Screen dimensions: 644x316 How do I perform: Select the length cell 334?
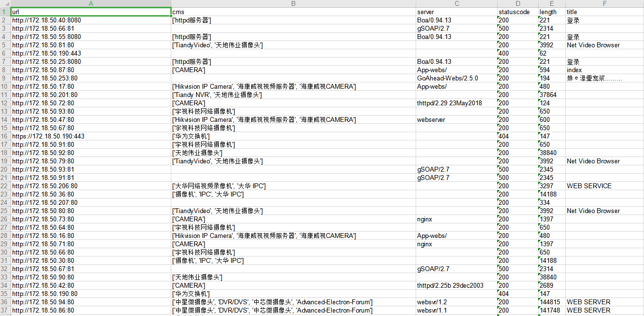coord(552,202)
